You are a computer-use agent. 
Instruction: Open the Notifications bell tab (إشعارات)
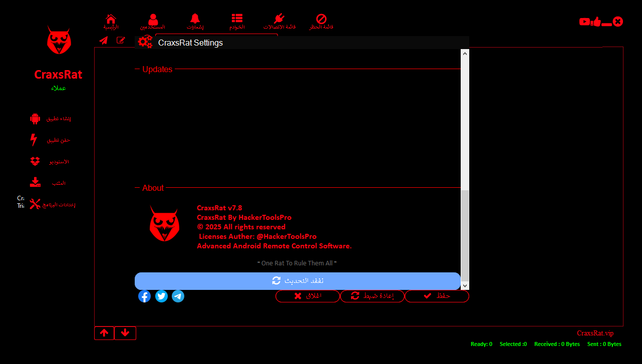195,22
